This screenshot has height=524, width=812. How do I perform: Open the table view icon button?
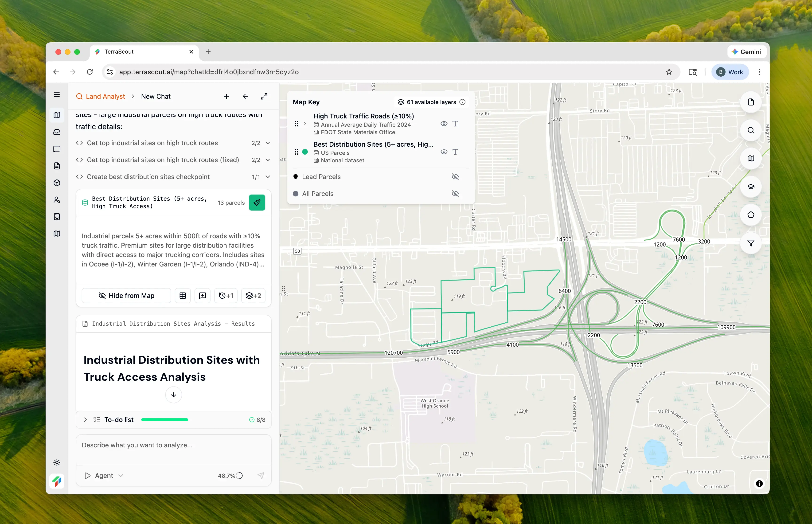coord(183,296)
